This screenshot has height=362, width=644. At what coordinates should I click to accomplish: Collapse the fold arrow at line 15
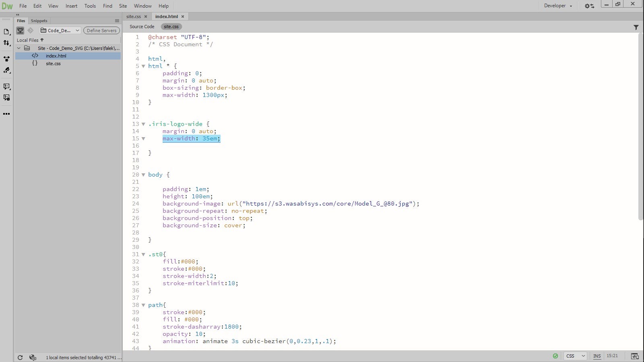[x=143, y=139]
